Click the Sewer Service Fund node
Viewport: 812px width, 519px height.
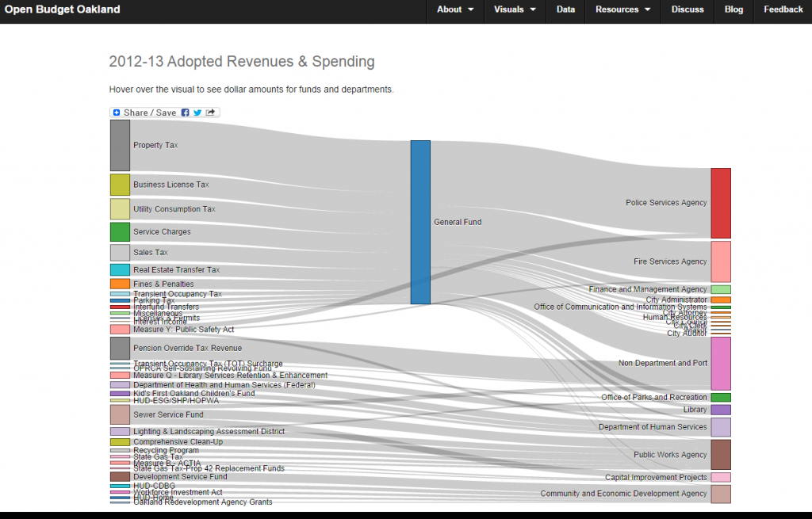[x=120, y=414]
